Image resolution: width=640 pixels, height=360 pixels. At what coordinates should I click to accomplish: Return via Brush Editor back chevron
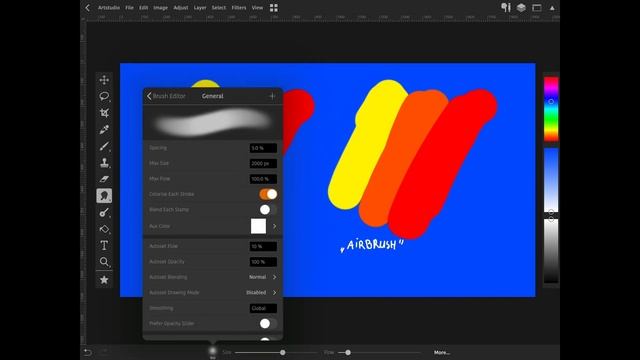[x=149, y=96]
